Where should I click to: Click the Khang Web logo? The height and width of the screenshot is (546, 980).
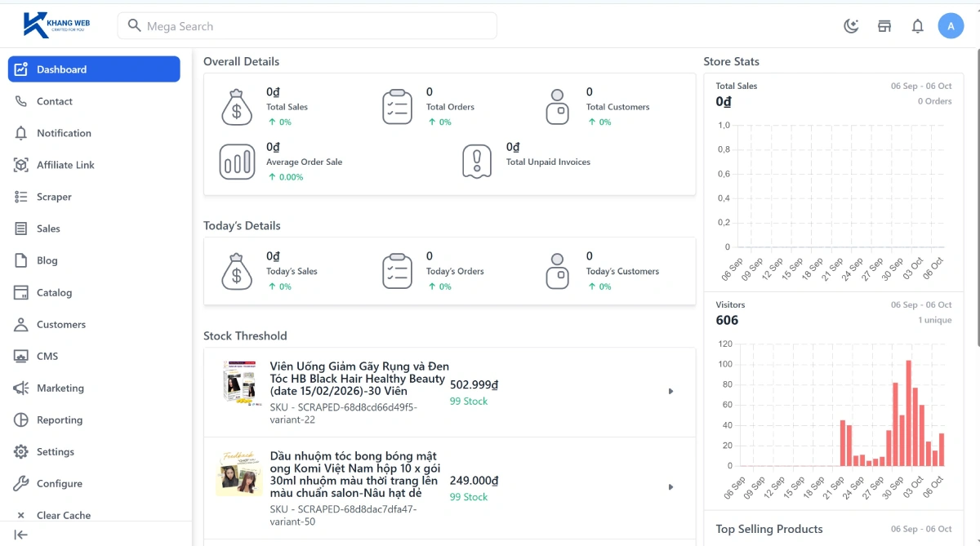click(57, 24)
